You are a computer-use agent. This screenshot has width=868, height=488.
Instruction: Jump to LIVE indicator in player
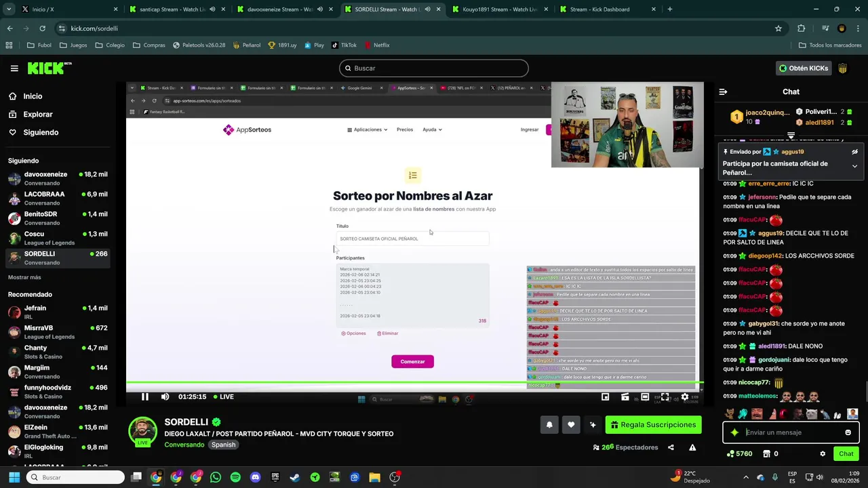(224, 396)
